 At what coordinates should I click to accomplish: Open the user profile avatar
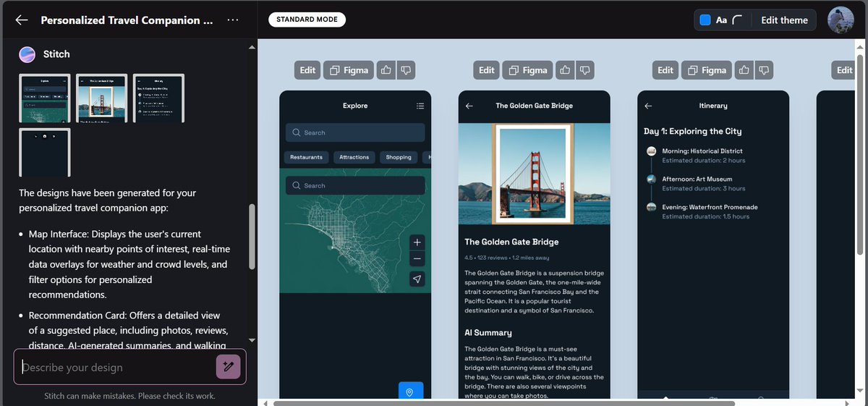click(841, 20)
